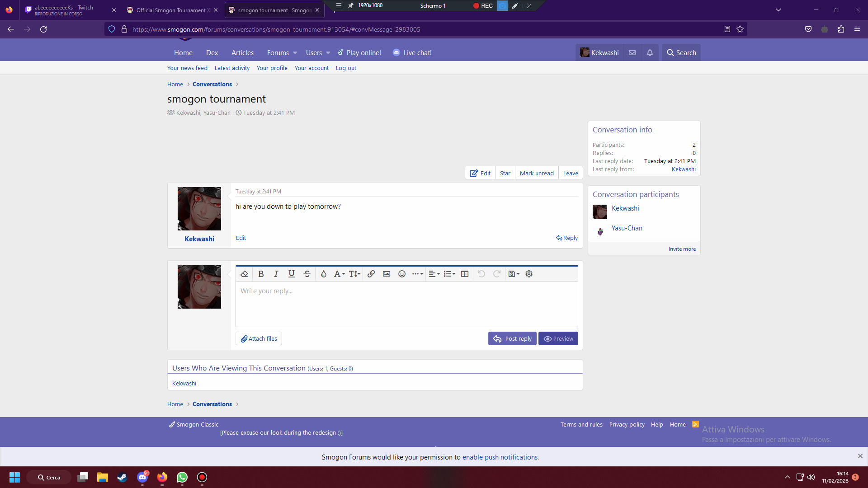Open the Dex navigation item
Viewport: 868px width, 488px height.
212,53
